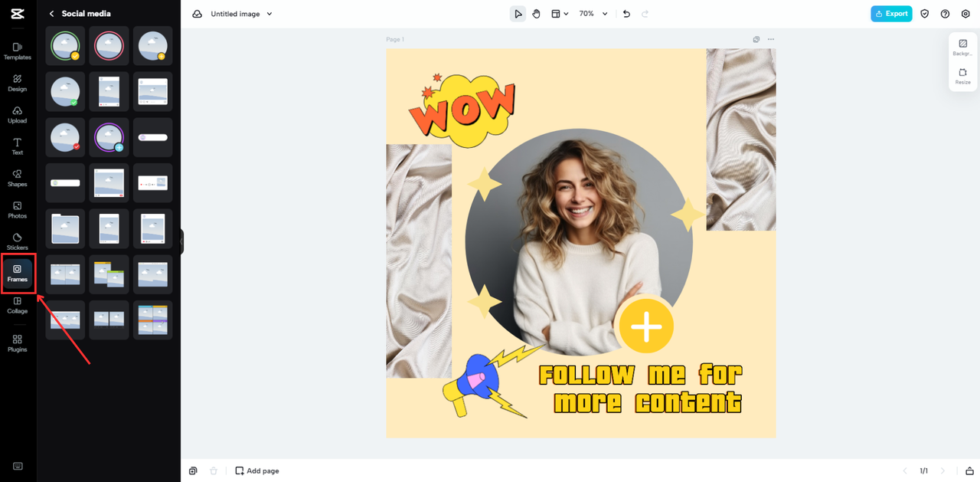Viewport: 980px width, 482px height.
Task: Select the 'Follow me for more content' text
Action: pos(640,389)
